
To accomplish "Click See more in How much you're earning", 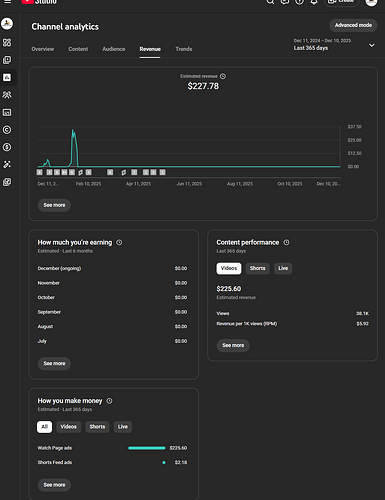I will coord(54,363).
